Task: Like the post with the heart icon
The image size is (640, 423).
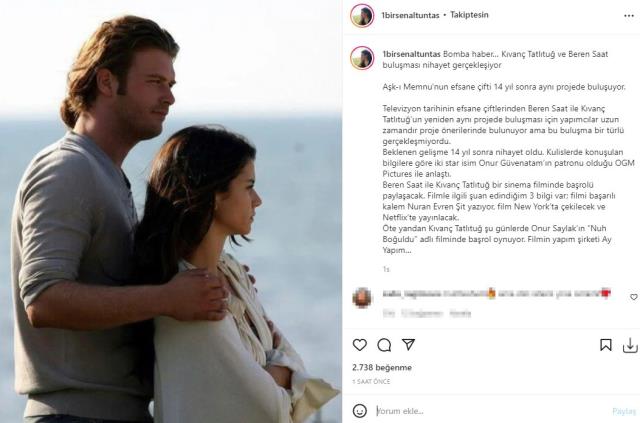Action: pyautogui.click(x=360, y=345)
